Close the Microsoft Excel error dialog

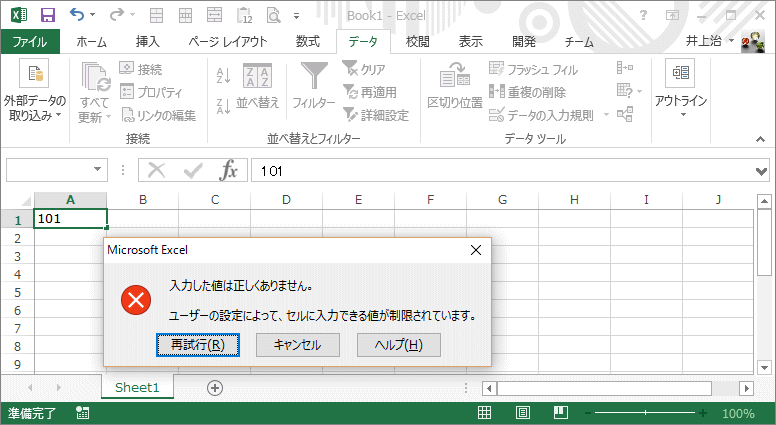pyautogui.click(x=476, y=250)
